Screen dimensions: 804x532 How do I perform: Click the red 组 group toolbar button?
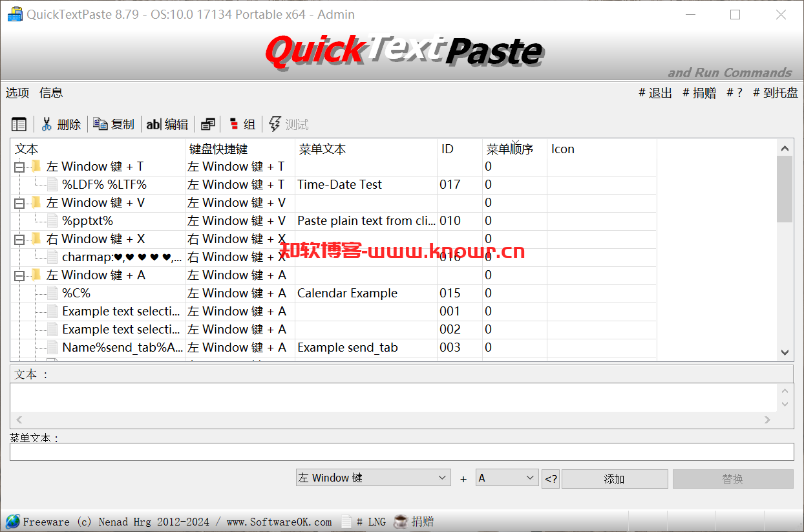click(242, 125)
